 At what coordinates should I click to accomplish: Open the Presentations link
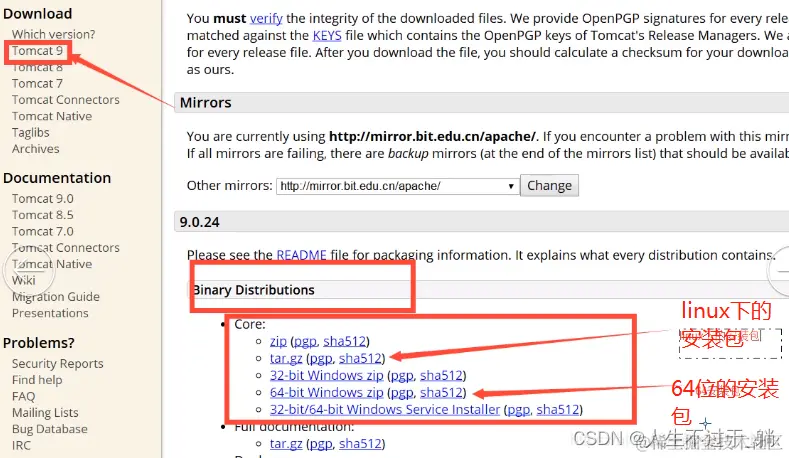coord(50,313)
